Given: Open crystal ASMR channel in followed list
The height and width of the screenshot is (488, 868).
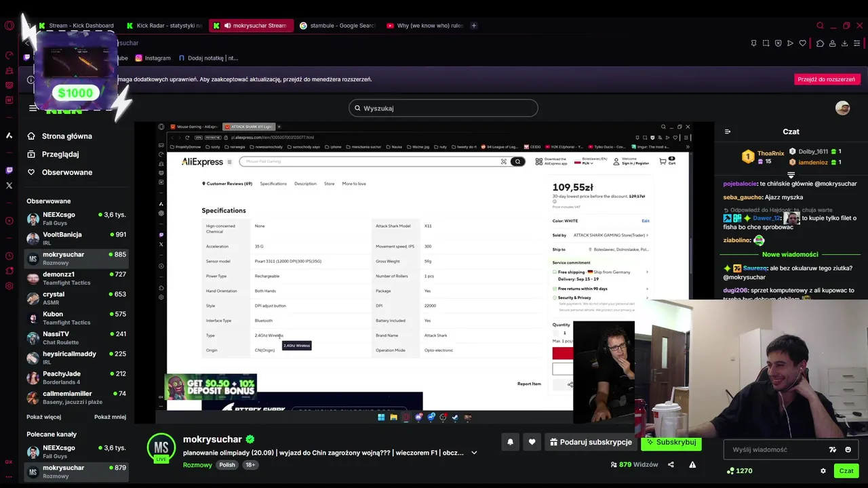Looking at the screenshot, I should click(x=76, y=298).
